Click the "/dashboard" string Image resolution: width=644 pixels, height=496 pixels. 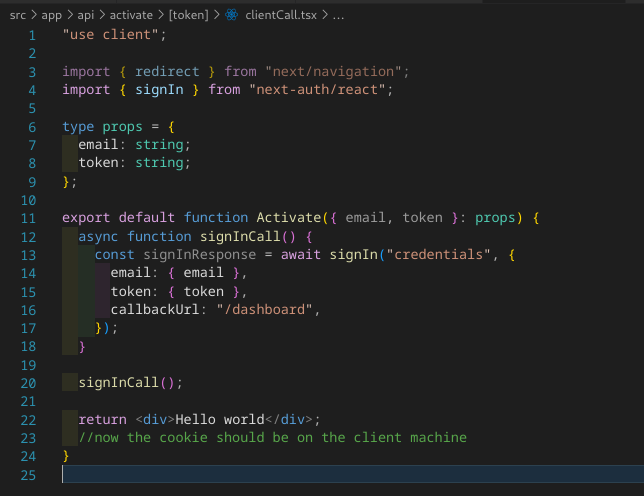coord(264,309)
